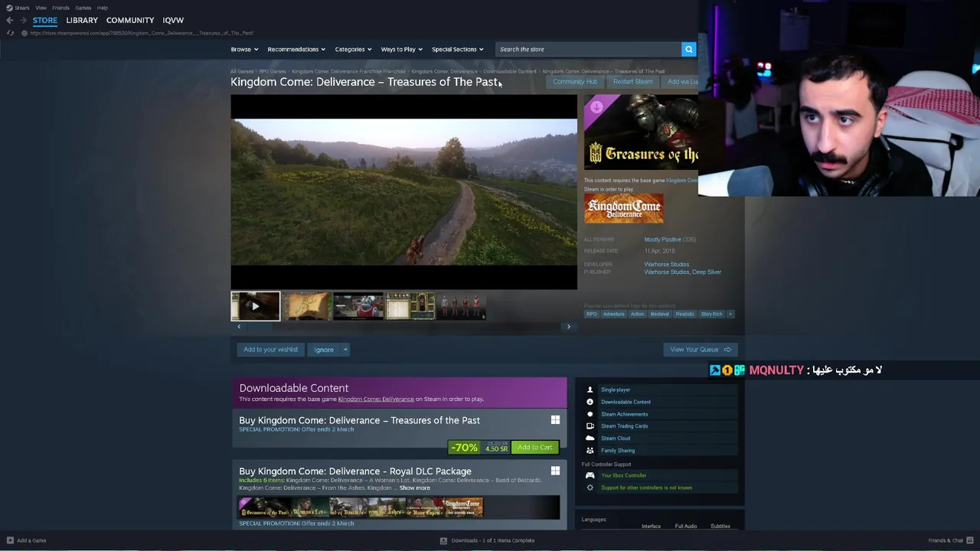Go back with the navigation back arrow
The image size is (980, 551).
tap(9, 20)
